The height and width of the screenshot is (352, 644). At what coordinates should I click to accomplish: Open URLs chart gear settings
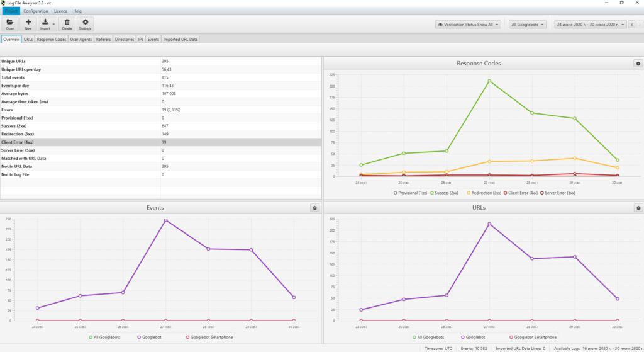(x=638, y=208)
